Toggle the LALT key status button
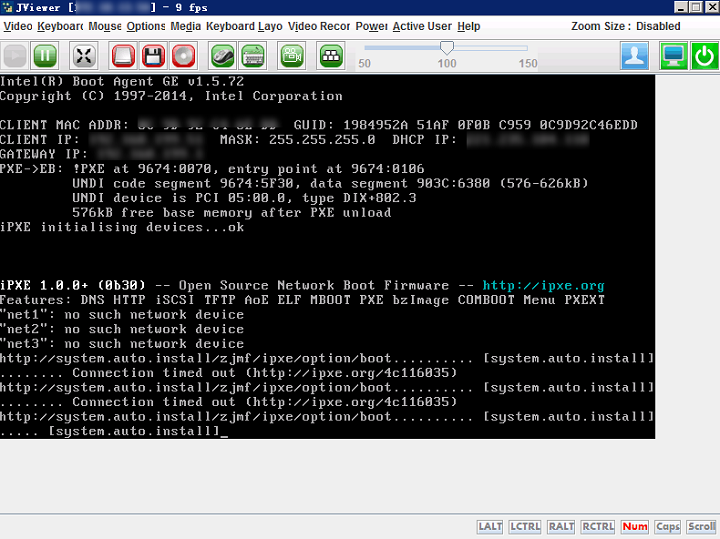 point(490,527)
